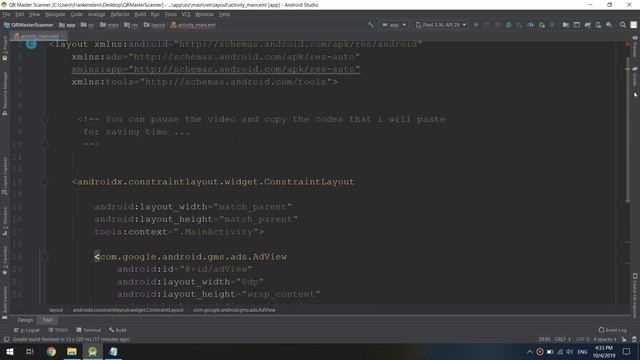Click the main folder breadcrumb

pyautogui.click(x=109, y=25)
